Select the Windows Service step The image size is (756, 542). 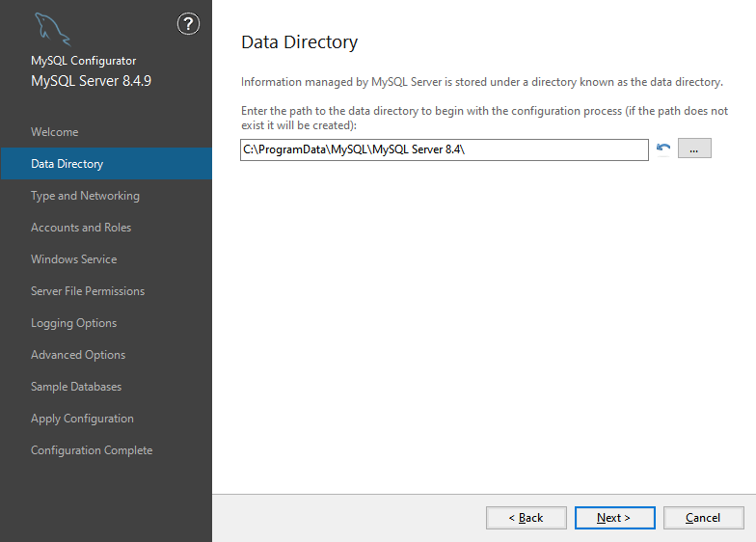coord(73,259)
